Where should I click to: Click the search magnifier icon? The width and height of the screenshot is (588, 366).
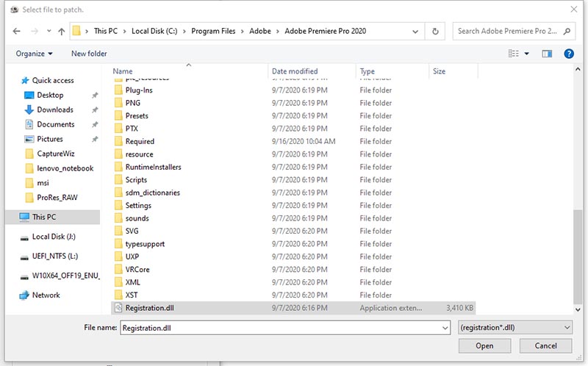567,32
